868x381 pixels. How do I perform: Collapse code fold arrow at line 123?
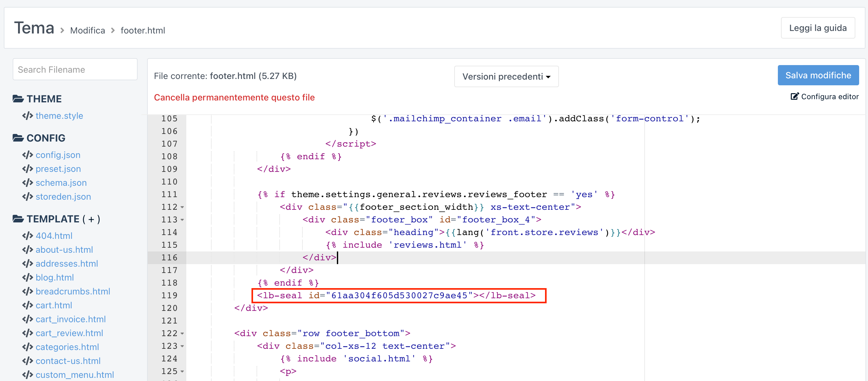(182, 346)
